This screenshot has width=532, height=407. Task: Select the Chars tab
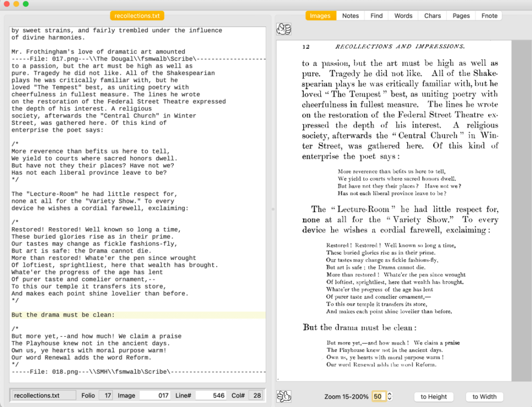(x=432, y=16)
